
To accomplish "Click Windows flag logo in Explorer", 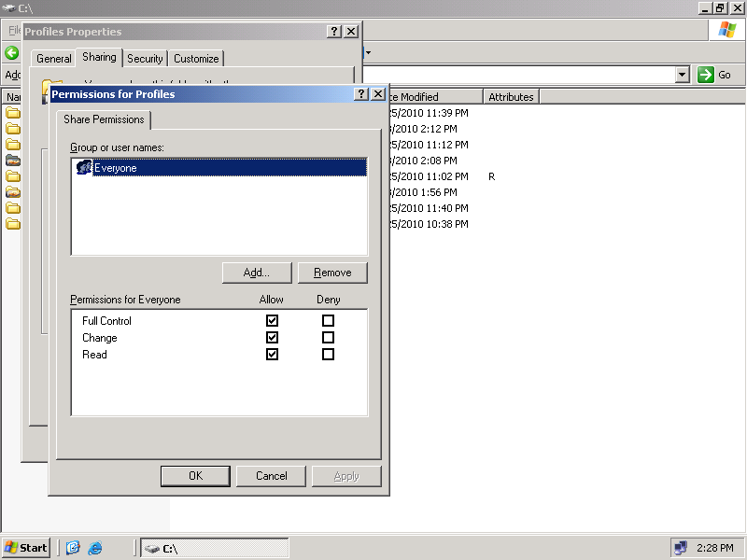I will [727, 31].
